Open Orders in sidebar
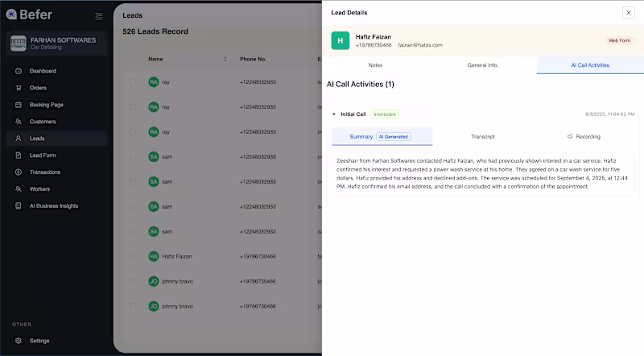644x356 pixels. (x=57, y=88)
